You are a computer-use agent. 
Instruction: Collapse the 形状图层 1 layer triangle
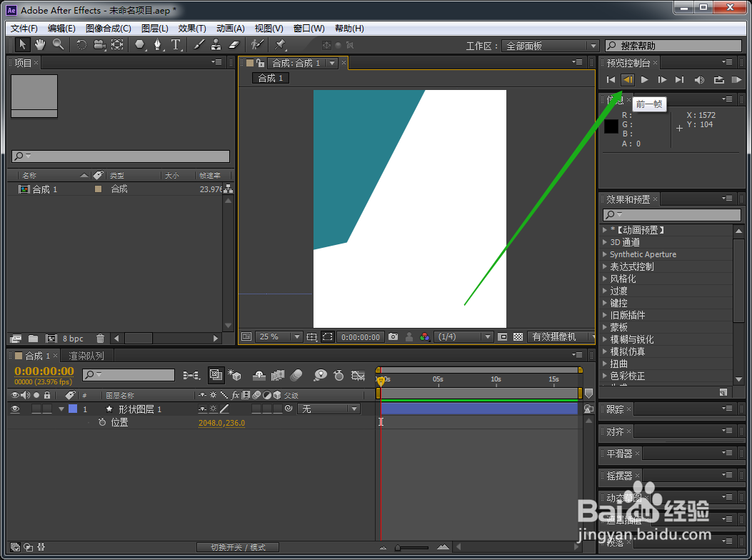(61, 409)
